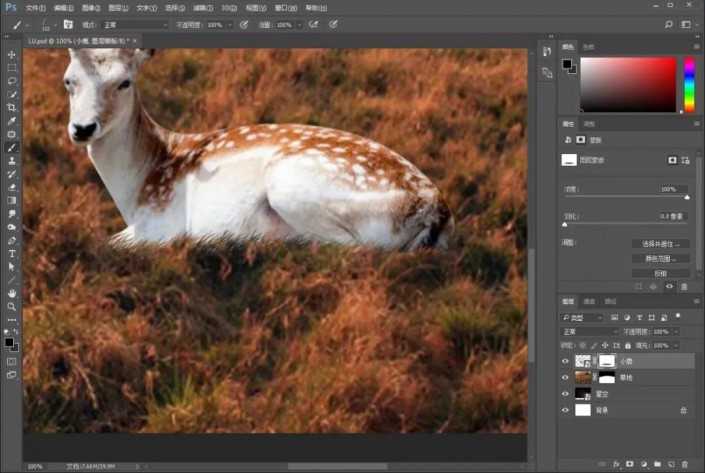Select the 小鹿 layer mask thumbnail
This screenshot has width=705, height=473.
click(607, 361)
